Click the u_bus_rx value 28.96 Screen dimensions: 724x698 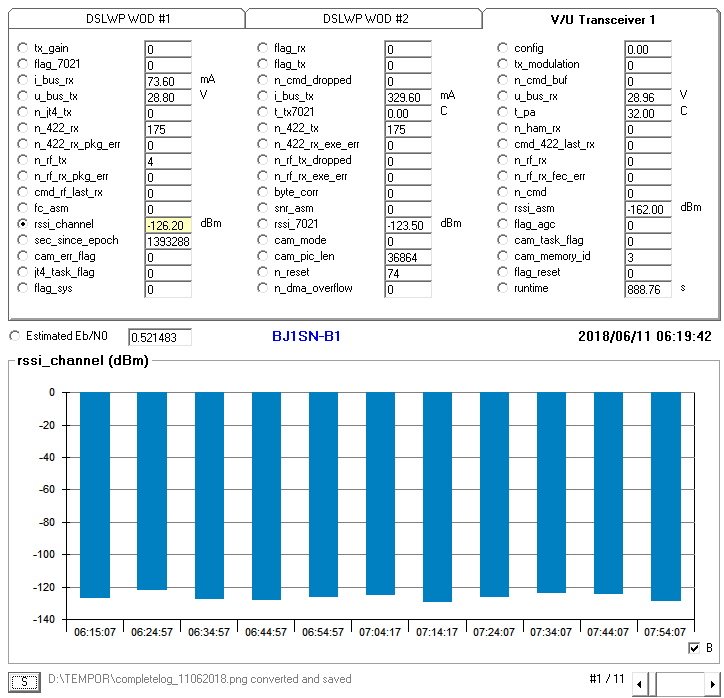tap(648, 97)
